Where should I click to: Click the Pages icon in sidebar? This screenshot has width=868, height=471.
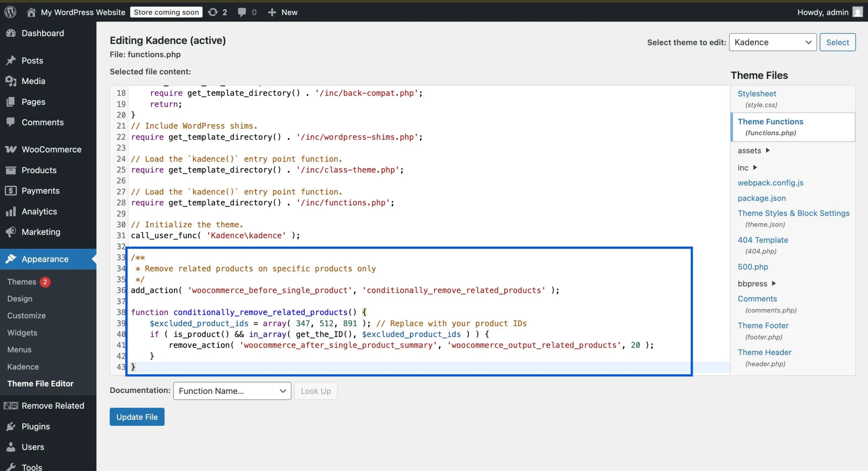[x=11, y=102]
